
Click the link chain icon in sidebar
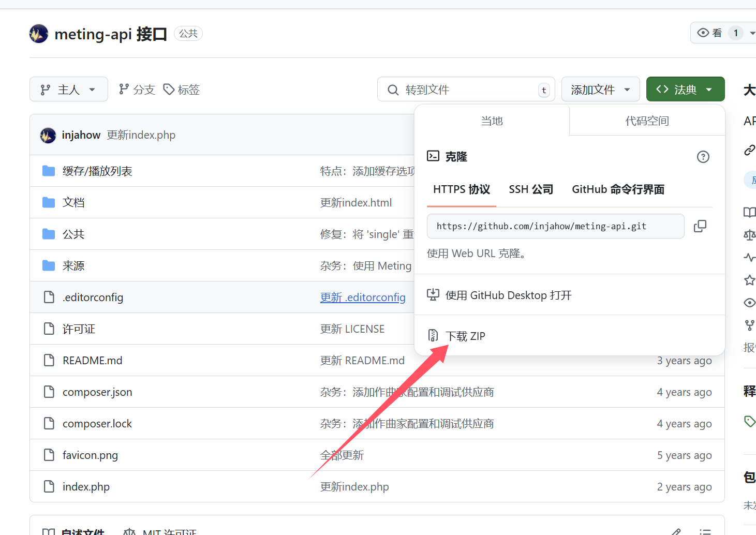tap(749, 150)
